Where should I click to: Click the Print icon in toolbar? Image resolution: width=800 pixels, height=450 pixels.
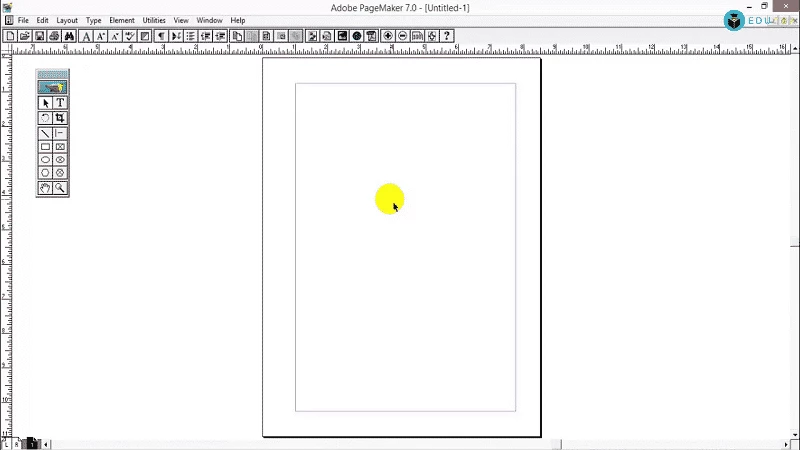click(54, 36)
